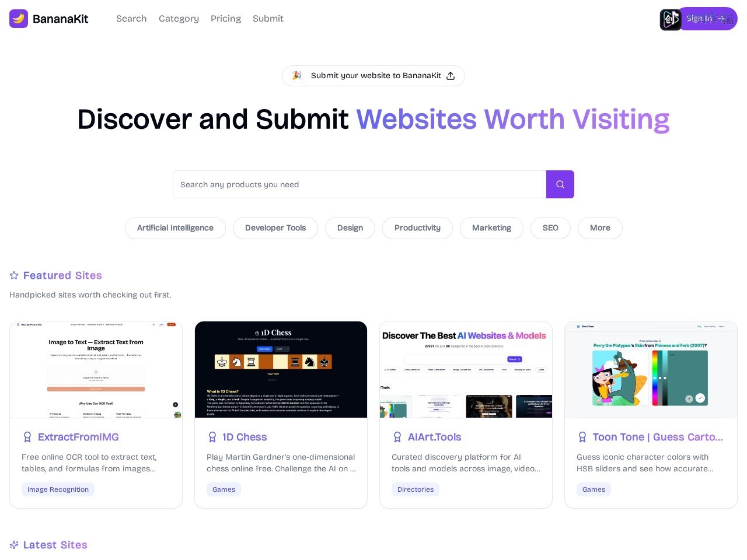Open the 1D Chess title link
Image resolution: width=747 pixels, height=560 pixels.
(x=245, y=437)
